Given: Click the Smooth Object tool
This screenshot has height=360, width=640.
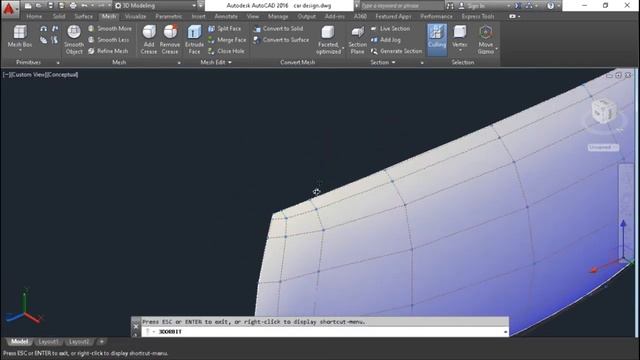Looking at the screenshot, I should coord(74,40).
